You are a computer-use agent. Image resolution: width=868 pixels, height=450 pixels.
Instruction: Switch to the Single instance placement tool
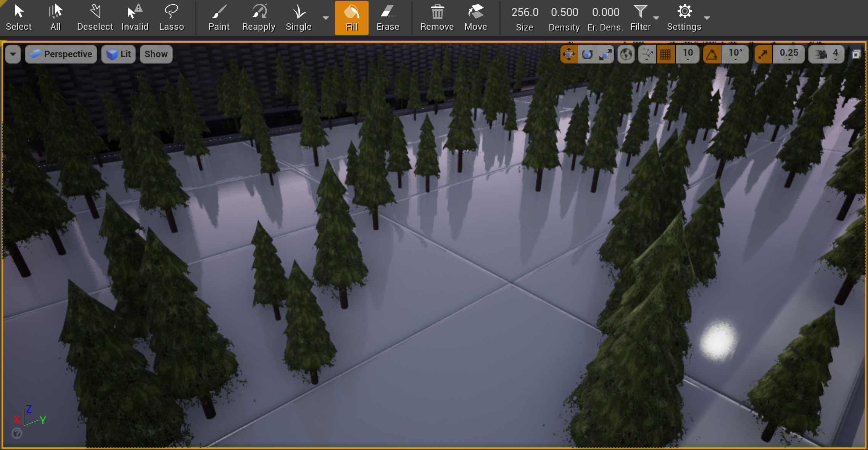[x=298, y=17]
